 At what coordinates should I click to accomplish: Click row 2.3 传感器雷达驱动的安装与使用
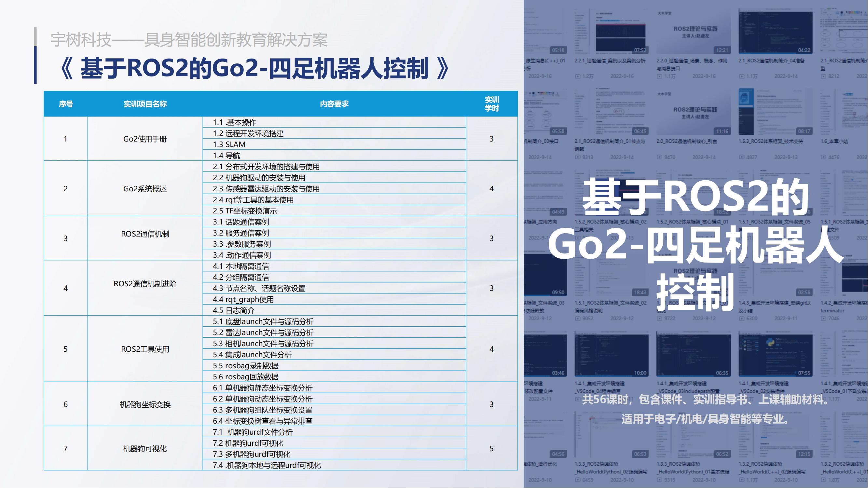point(334,189)
